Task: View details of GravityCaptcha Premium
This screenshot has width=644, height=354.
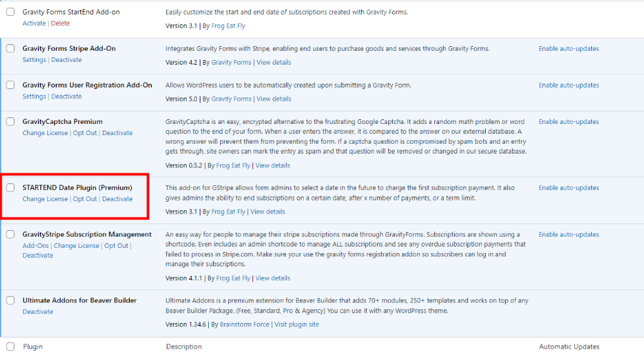Action: [x=273, y=165]
